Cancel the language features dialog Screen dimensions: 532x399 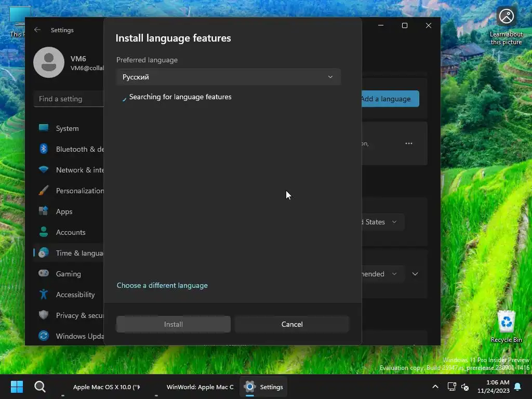[x=292, y=324]
